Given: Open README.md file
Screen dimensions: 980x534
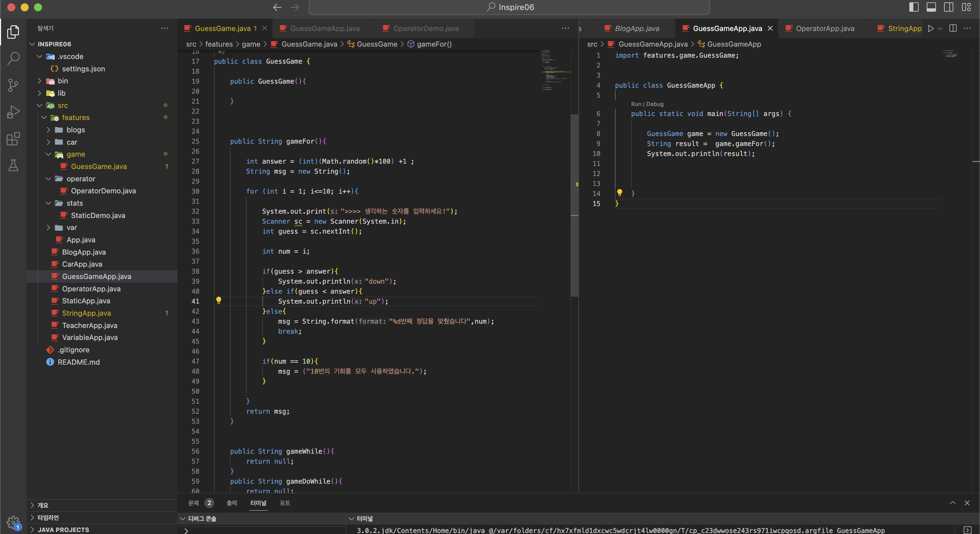Looking at the screenshot, I should [x=102, y=362].
